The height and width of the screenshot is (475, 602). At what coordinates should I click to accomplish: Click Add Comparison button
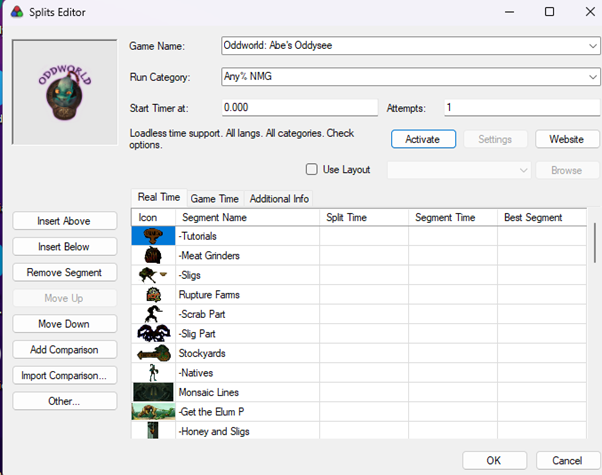click(64, 349)
